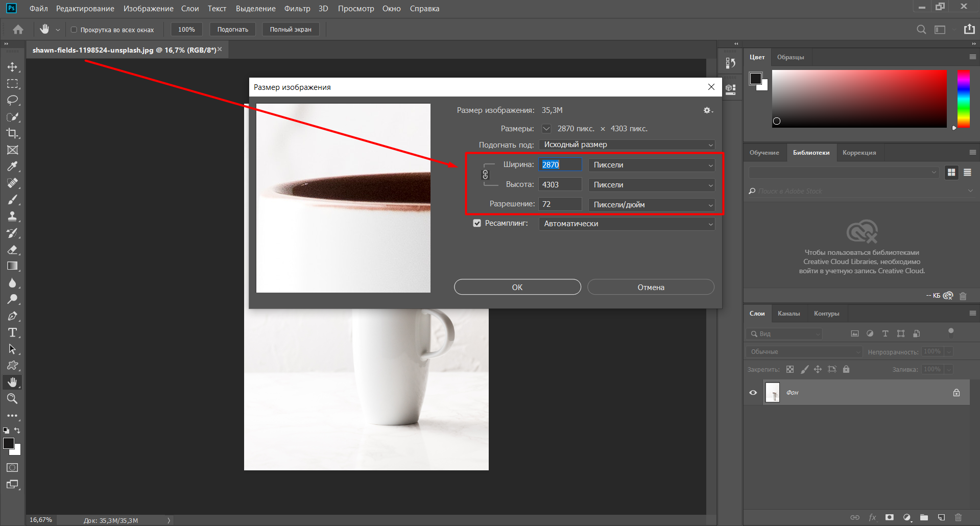Open the layer blend mode Обычные dropdown
The width and height of the screenshot is (980, 526).
804,352
